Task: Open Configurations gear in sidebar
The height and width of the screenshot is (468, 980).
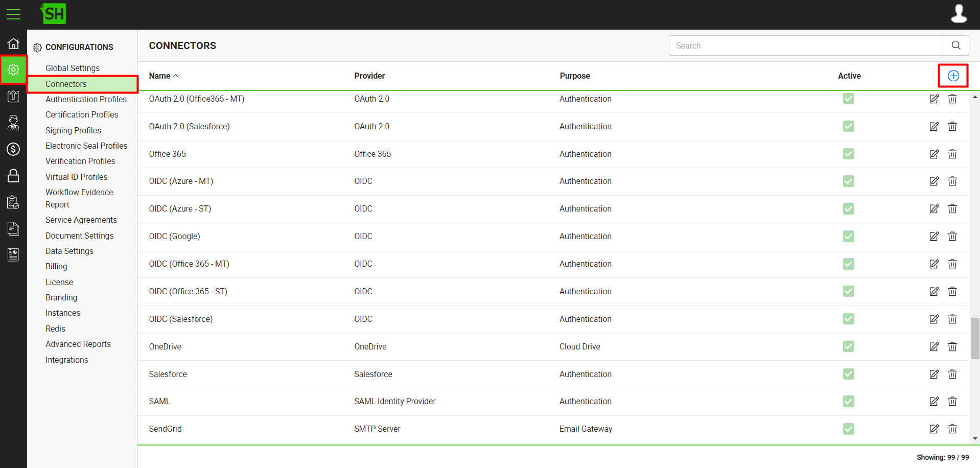Action: pyautogui.click(x=13, y=69)
